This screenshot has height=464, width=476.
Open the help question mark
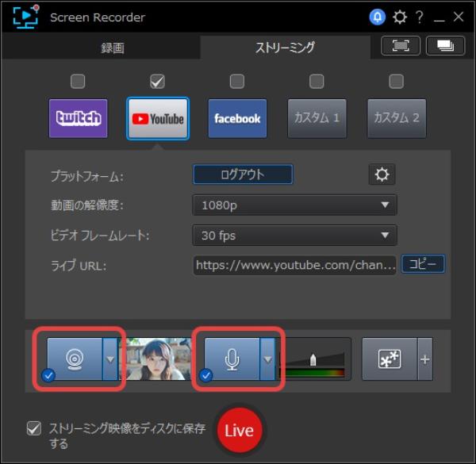tap(420, 17)
